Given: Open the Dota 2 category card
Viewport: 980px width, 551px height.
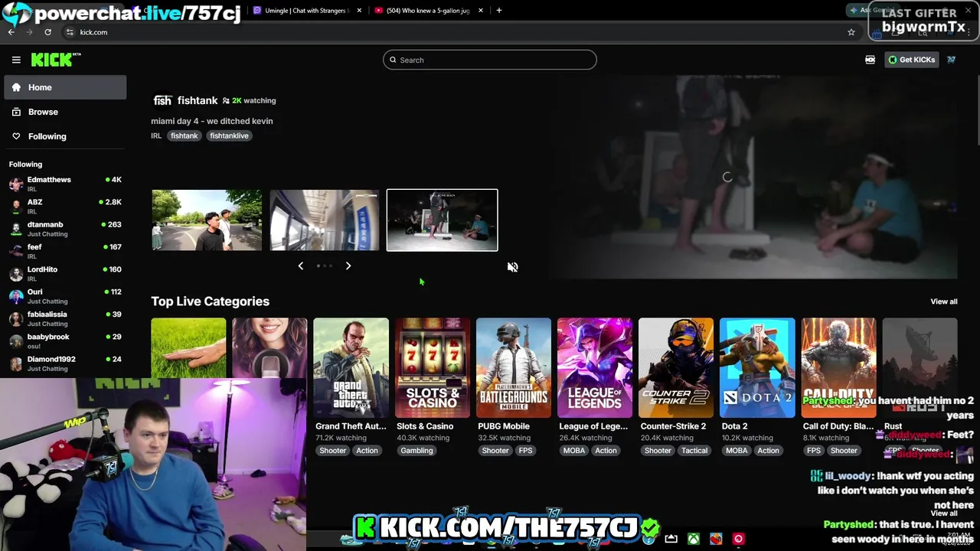Looking at the screenshot, I should (757, 368).
